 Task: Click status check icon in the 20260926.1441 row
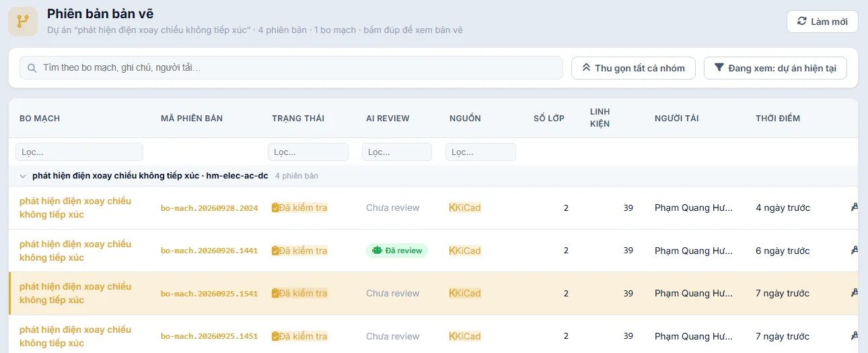point(275,251)
